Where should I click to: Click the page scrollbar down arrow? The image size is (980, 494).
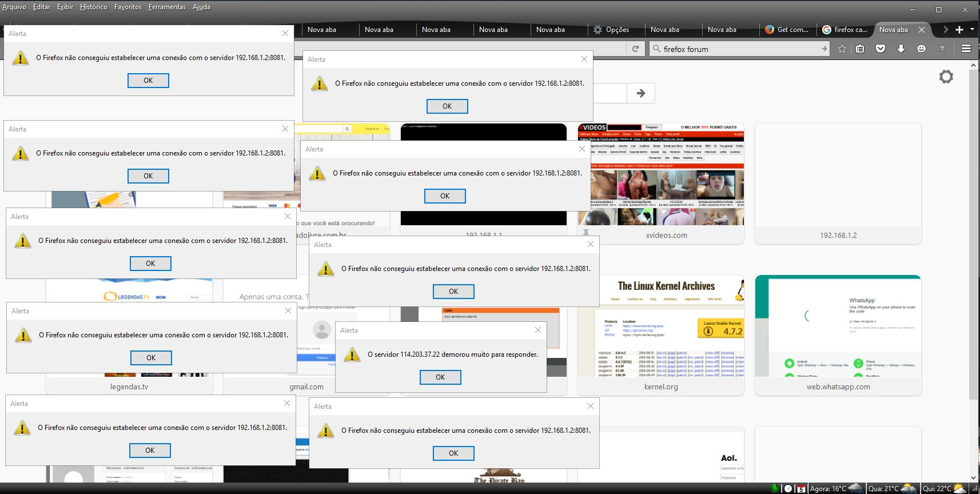(974, 477)
